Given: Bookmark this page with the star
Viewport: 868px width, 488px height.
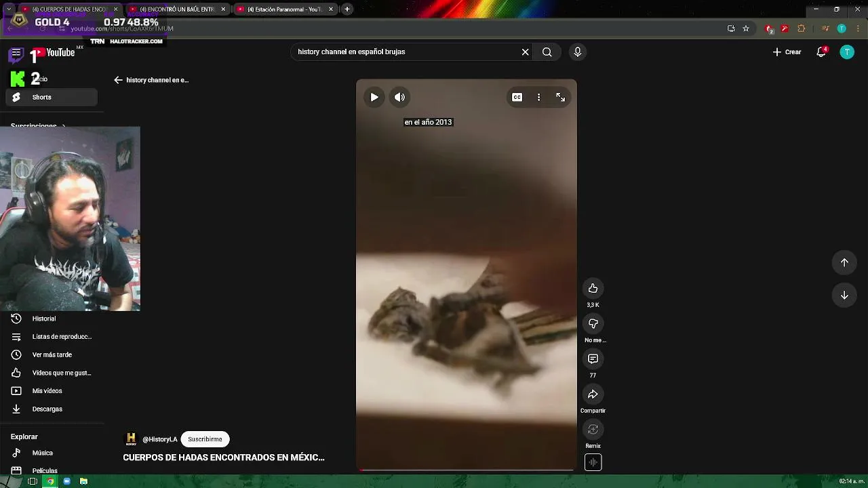Looking at the screenshot, I should pyautogui.click(x=746, y=28).
